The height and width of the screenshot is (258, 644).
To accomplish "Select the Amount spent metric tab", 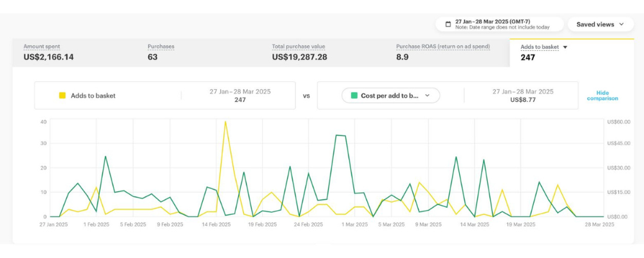I will (49, 52).
